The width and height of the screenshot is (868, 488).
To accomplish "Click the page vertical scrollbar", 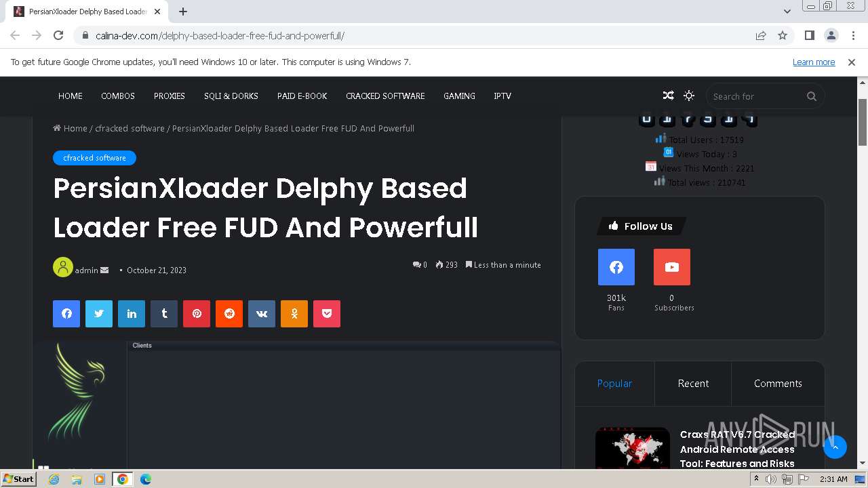I will coord(863,122).
